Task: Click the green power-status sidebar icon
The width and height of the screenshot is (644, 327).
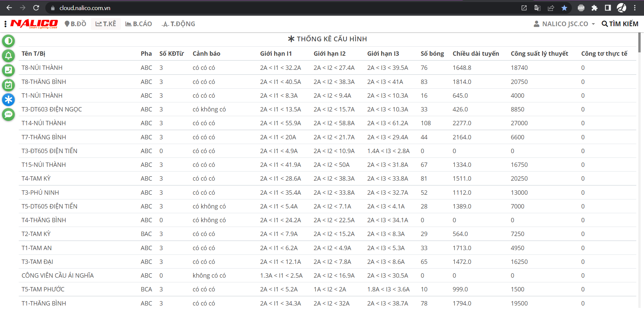Action: click(8, 41)
